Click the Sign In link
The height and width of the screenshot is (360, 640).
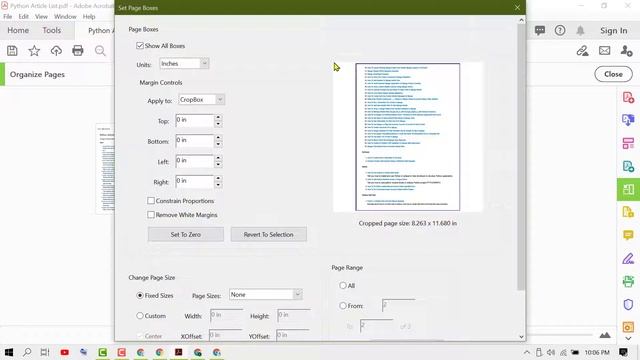coord(613,31)
